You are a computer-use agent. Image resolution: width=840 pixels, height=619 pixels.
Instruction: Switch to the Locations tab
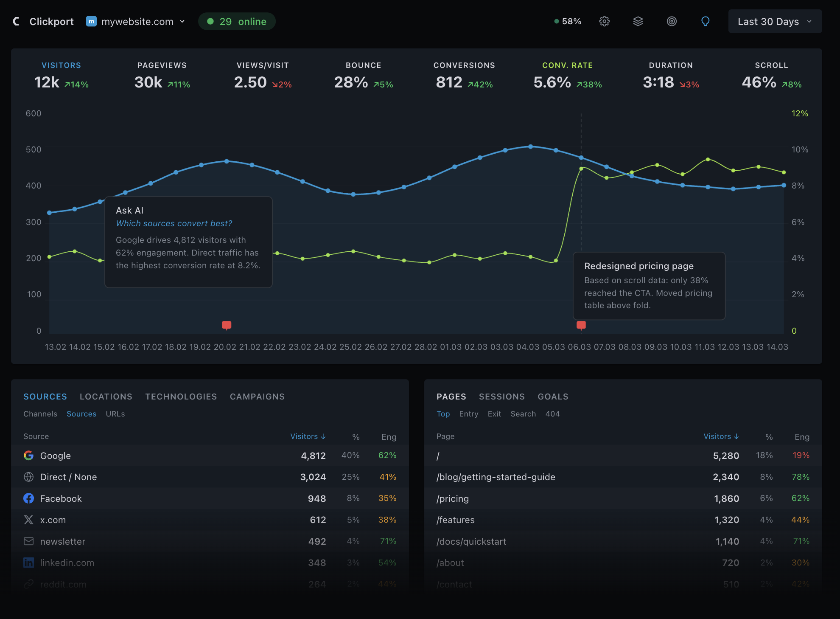pyautogui.click(x=106, y=397)
